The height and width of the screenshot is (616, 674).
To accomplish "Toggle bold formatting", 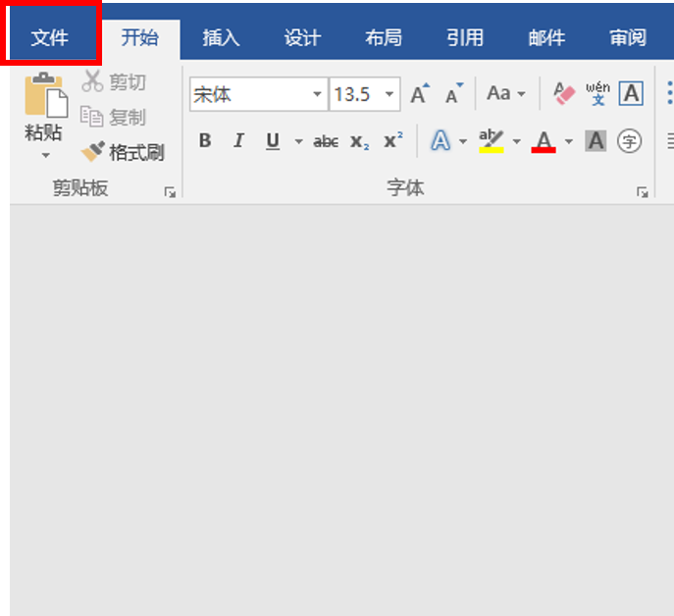I will click(205, 140).
